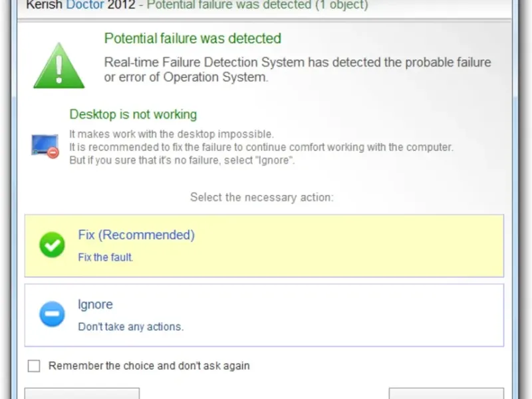
Task: Click the partially visible bottom-left button
Action: [x=82, y=394]
